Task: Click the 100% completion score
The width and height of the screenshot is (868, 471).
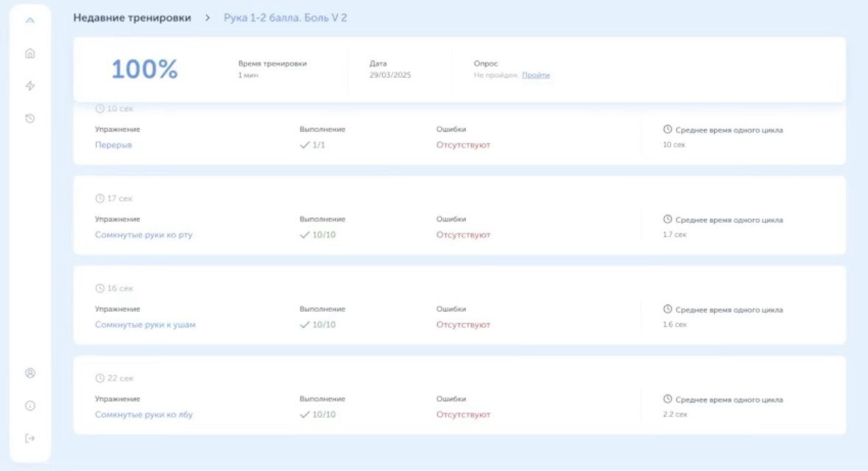Action: [x=144, y=69]
